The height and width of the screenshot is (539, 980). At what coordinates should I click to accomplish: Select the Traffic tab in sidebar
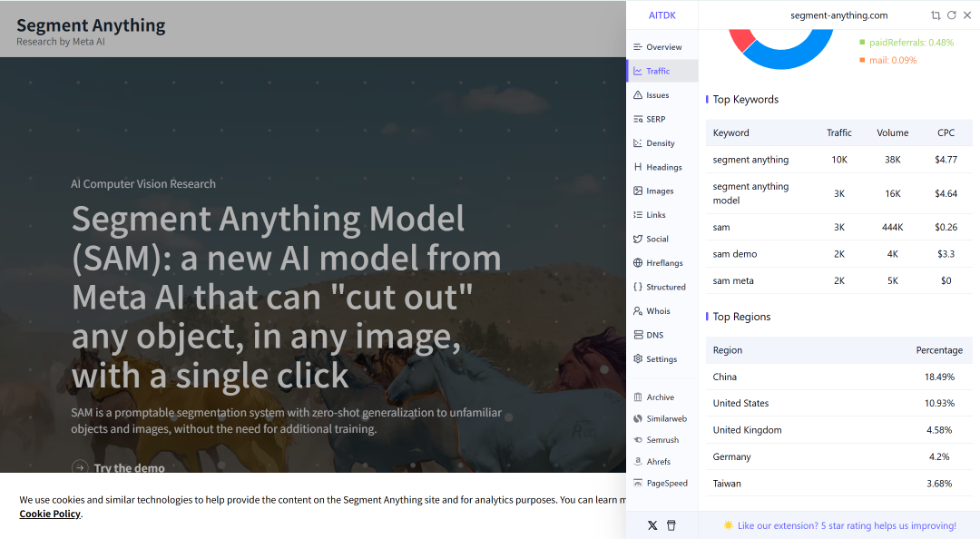661,71
